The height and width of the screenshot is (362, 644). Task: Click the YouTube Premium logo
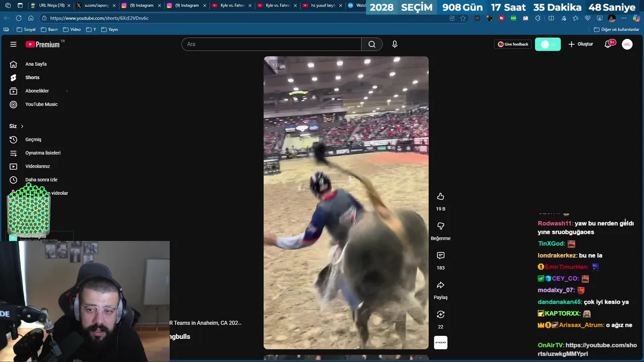pyautogui.click(x=43, y=44)
